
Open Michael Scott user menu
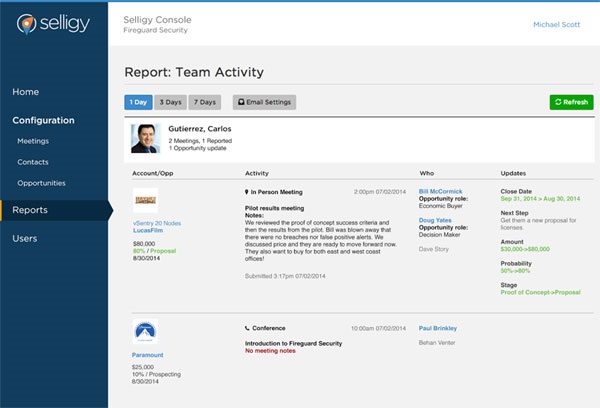[x=557, y=24]
